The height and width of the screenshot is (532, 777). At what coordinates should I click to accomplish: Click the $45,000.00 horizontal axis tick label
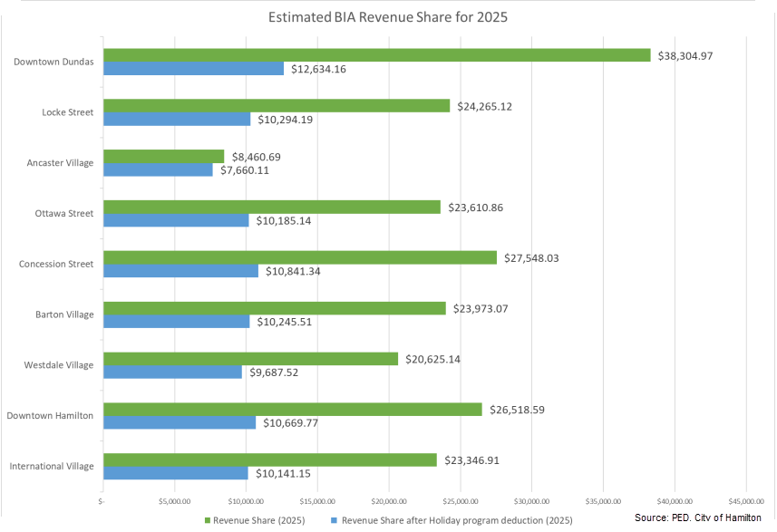[744, 500]
